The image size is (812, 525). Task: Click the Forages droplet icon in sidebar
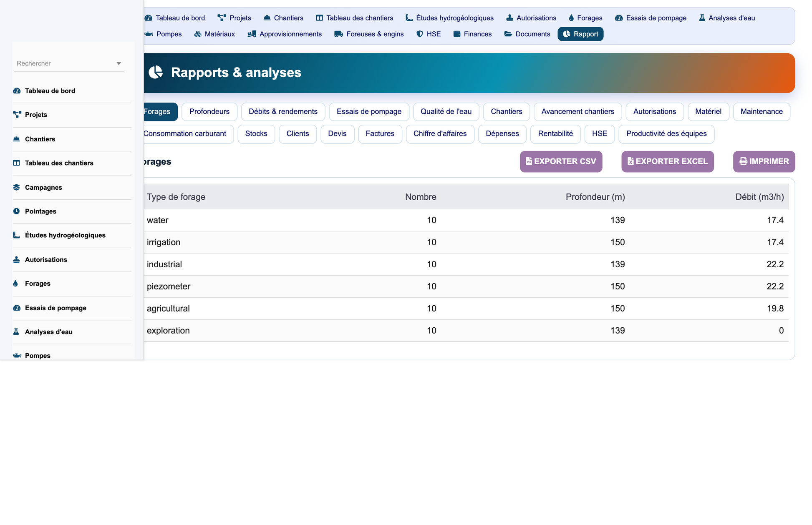[16, 284]
